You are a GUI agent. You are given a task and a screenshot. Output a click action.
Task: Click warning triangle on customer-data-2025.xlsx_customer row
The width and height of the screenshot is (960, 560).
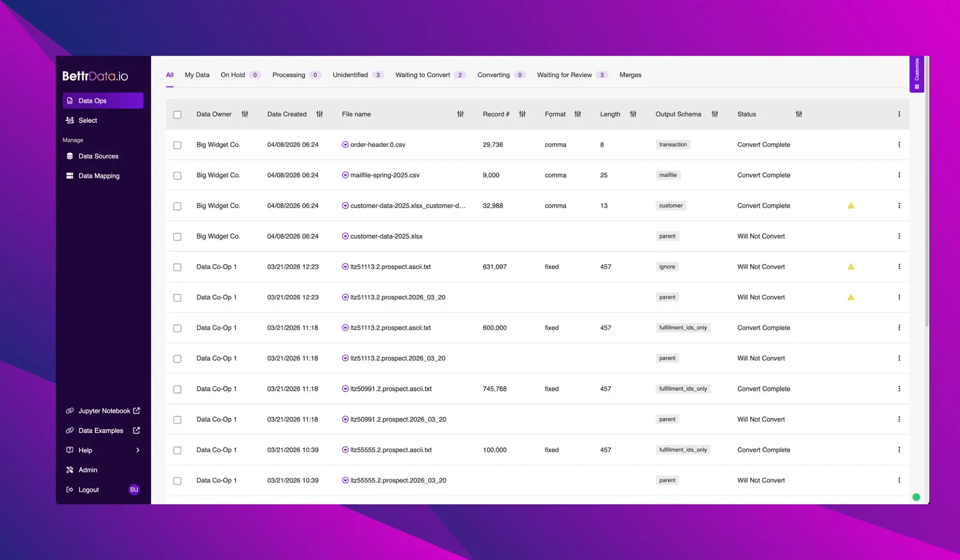coord(851,206)
